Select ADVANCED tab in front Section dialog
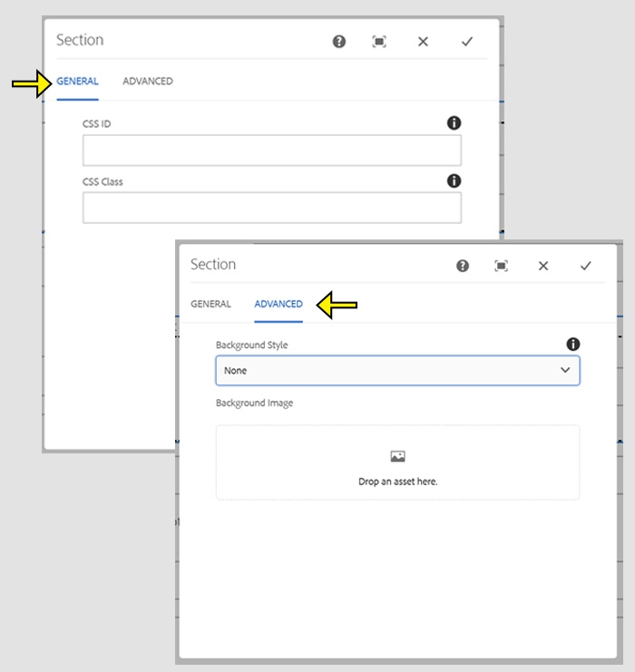Screen dimensions: 635x672 (278, 304)
